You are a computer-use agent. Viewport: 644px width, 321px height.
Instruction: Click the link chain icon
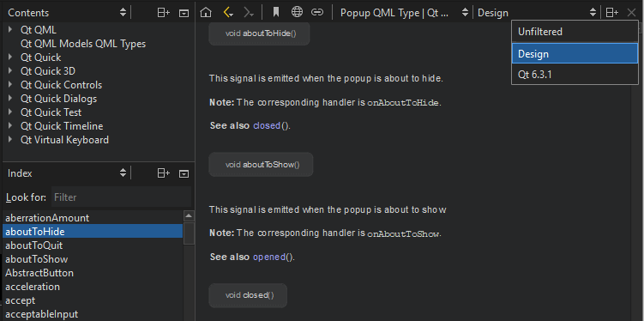click(x=317, y=12)
